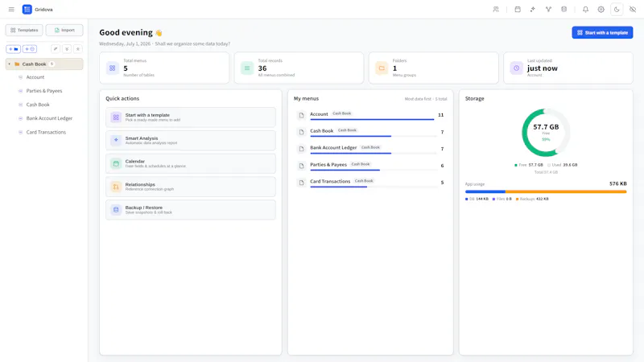Click the 'Used 39.6 GB' legend entry
Image resolution: width=644 pixels, height=362 pixels.
tap(562, 165)
